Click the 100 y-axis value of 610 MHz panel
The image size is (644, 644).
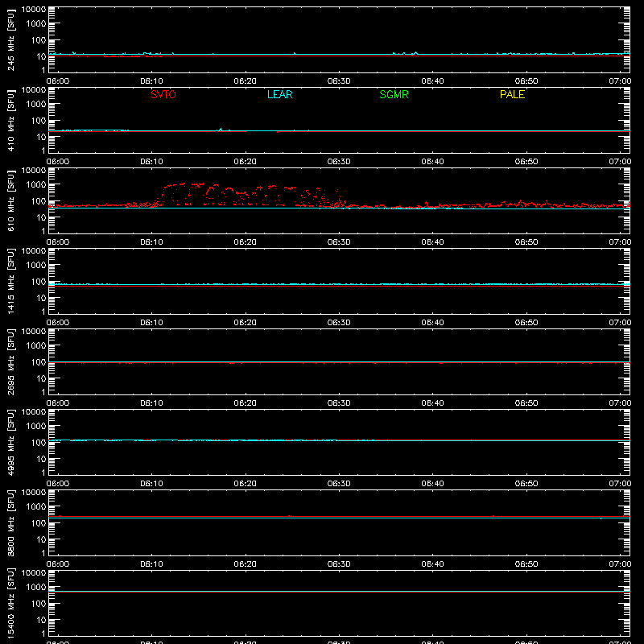(x=39, y=201)
